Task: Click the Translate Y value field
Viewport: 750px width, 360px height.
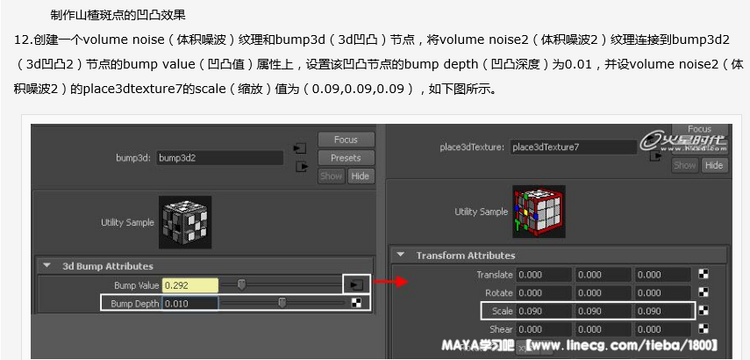Action: (x=604, y=274)
